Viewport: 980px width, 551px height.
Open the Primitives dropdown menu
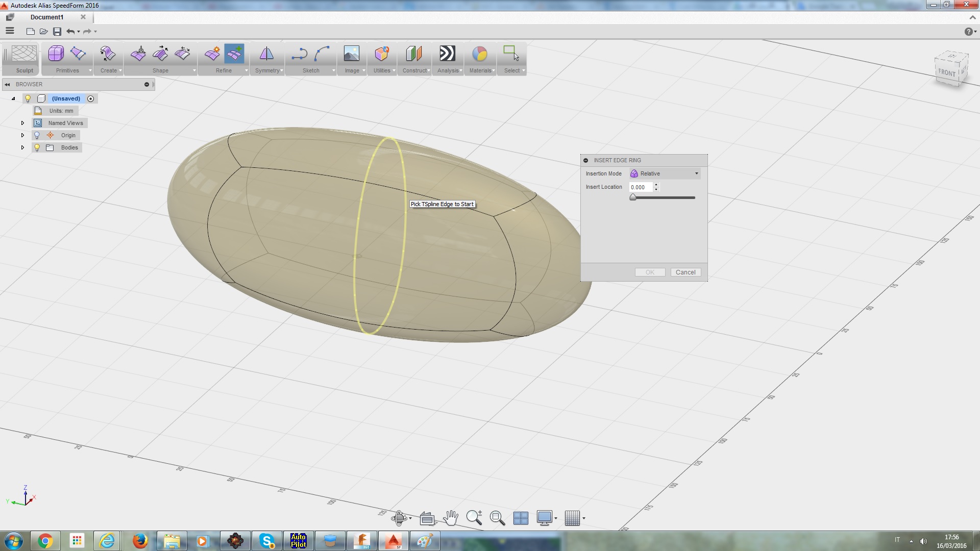point(90,71)
